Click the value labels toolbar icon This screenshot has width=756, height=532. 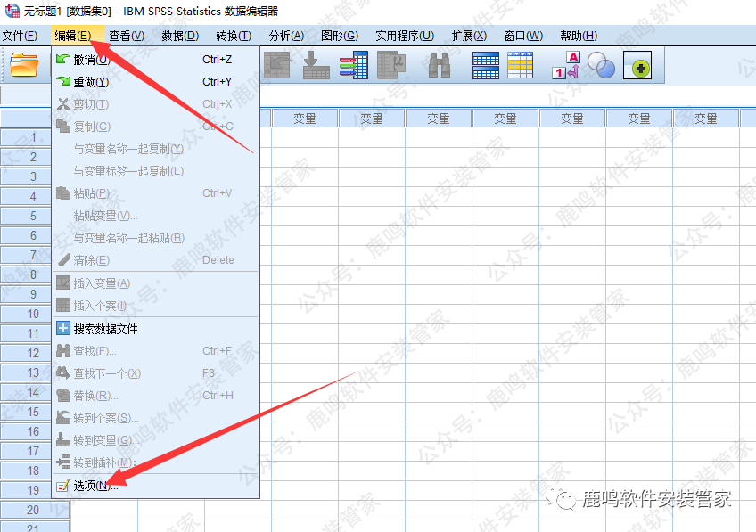[x=565, y=65]
